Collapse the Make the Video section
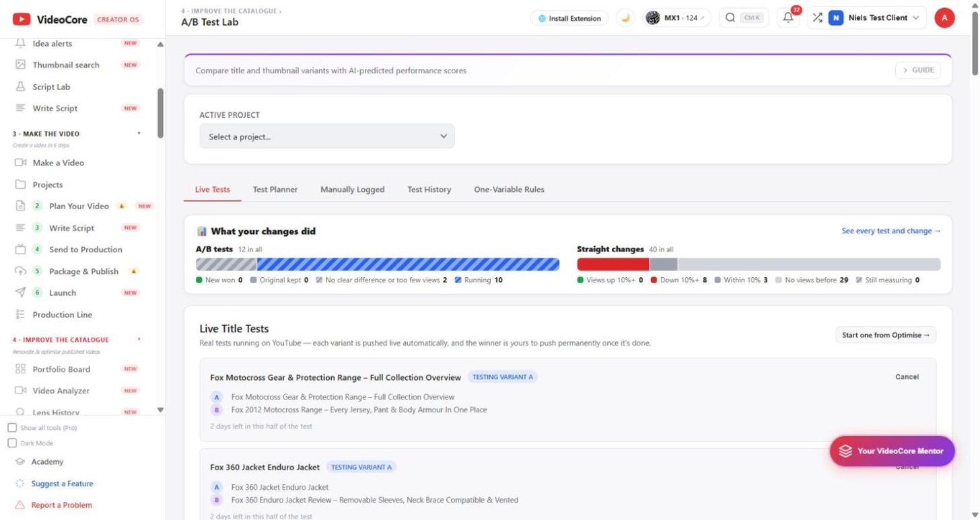Viewport: 980px width, 520px height. click(x=139, y=133)
